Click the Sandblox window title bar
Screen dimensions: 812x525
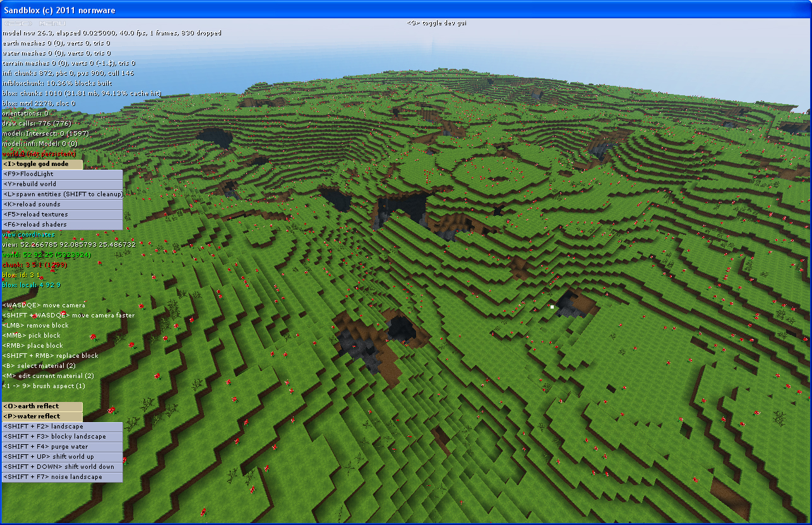click(x=406, y=9)
